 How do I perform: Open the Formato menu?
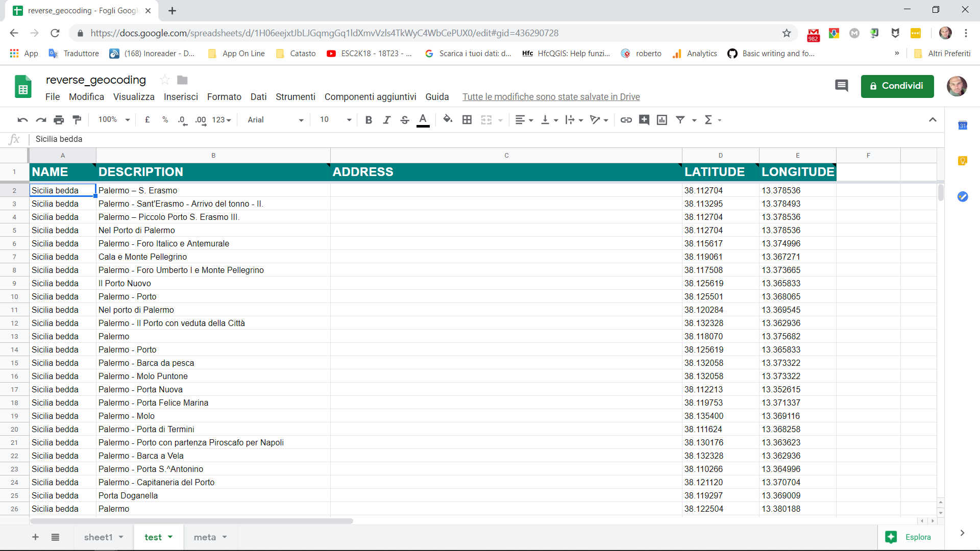click(x=224, y=97)
